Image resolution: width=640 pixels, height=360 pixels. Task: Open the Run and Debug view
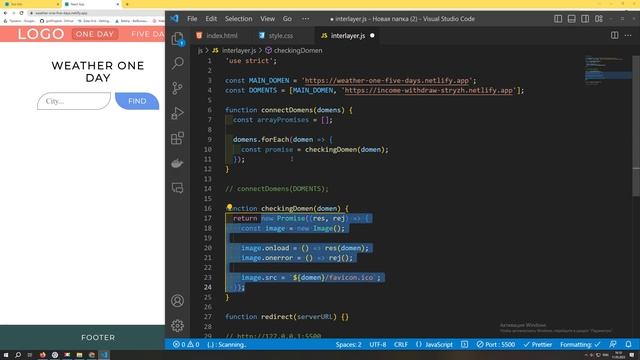point(178,113)
